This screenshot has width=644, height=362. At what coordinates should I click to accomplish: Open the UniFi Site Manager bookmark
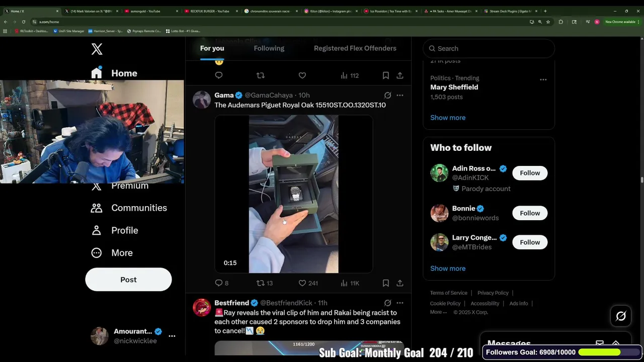point(69,31)
